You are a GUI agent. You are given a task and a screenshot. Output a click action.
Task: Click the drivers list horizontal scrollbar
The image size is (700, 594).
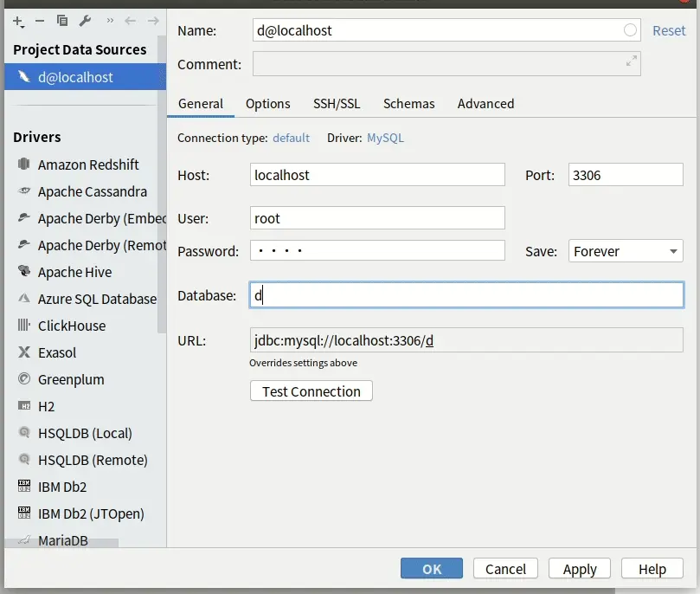click(61, 543)
